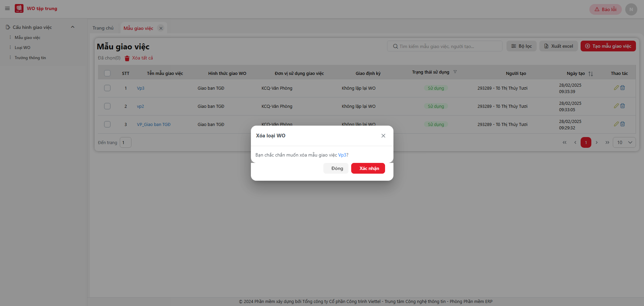
Task: Click the Sử dụng status of VP_Giao ban TGĐ
Action: (436, 124)
